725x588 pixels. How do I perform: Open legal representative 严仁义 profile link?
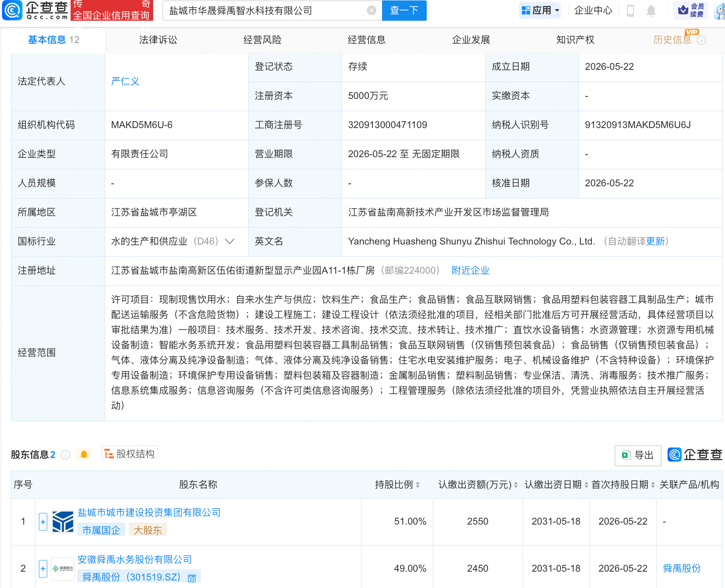coord(125,81)
